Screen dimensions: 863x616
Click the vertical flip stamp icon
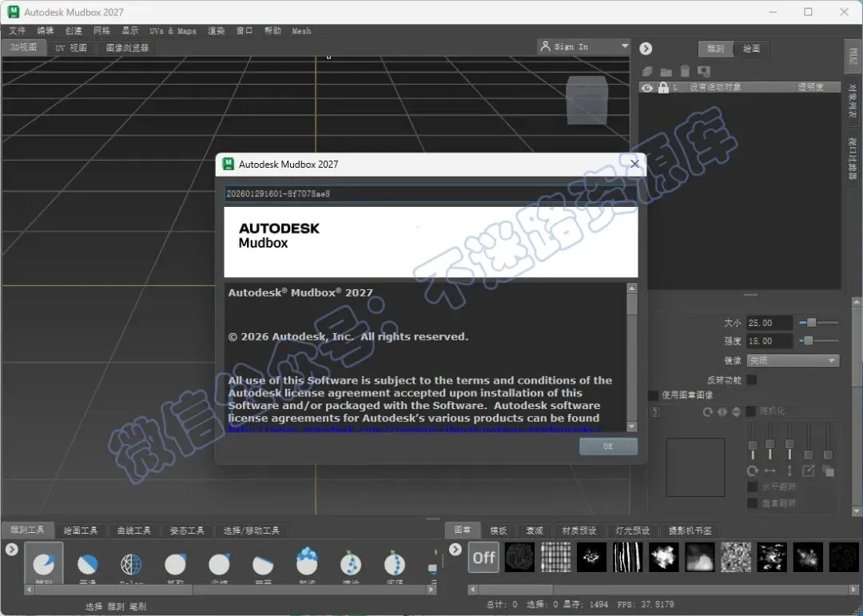[x=737, y=411]
